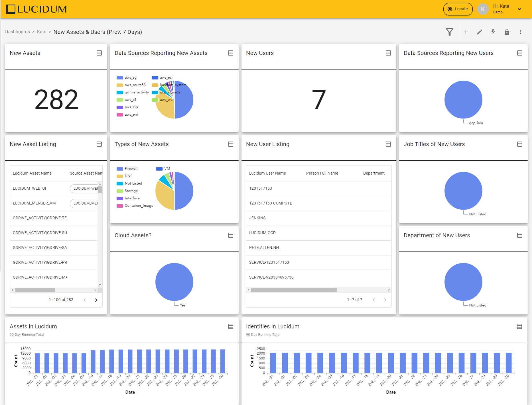Sort by Lucidum User Name column header
The height and width of the screenshot is (405, 532).
coord(267,173)
